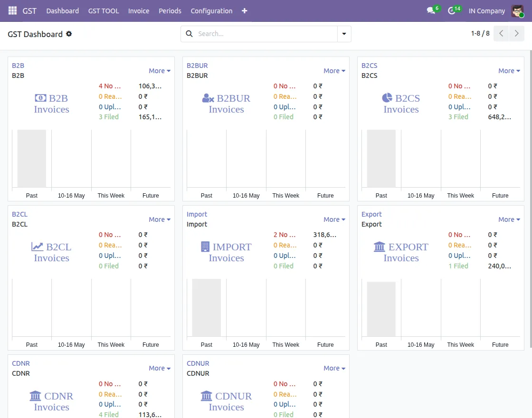Click '4 Filed' in CDNR card
532x418 pixels.
(x=109, y=414)
